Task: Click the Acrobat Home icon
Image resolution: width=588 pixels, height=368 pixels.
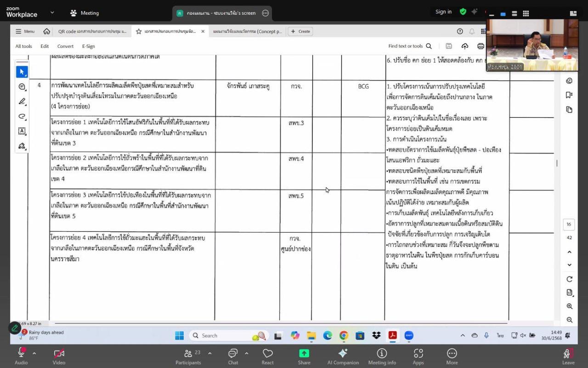Action: point(46,31)
